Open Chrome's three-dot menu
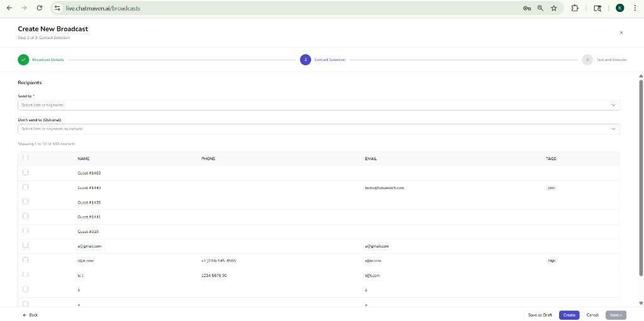Screen dimensions: 644x321 [634, 8]
